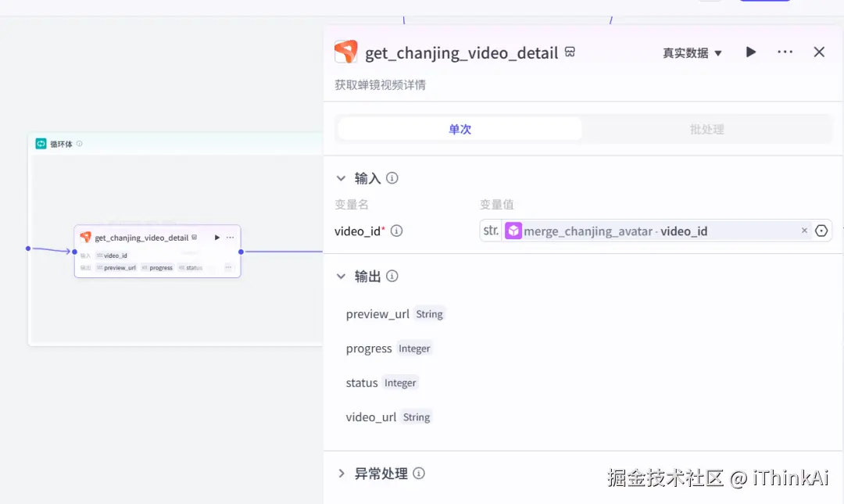Click the str. type selector on value field

coord(491,231)
